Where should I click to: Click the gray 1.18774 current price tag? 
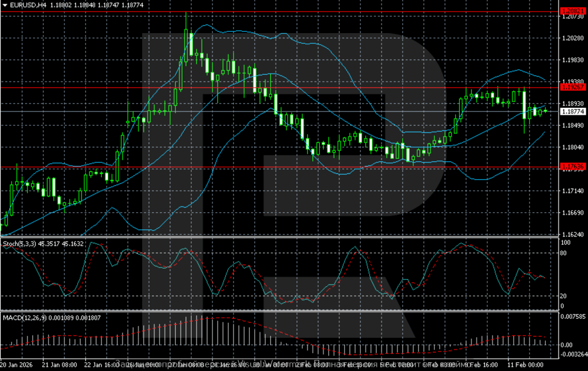pos(573,112)
